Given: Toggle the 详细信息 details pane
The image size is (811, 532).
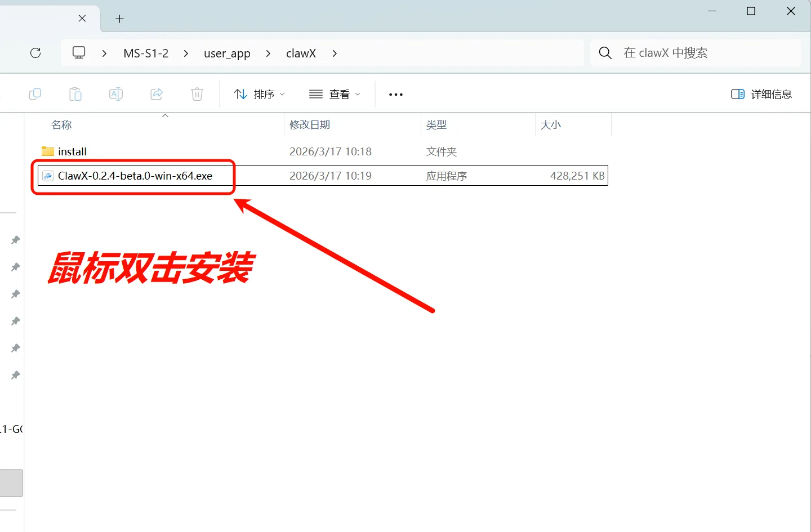Looking at the screenshot, I should click(761, 94).
